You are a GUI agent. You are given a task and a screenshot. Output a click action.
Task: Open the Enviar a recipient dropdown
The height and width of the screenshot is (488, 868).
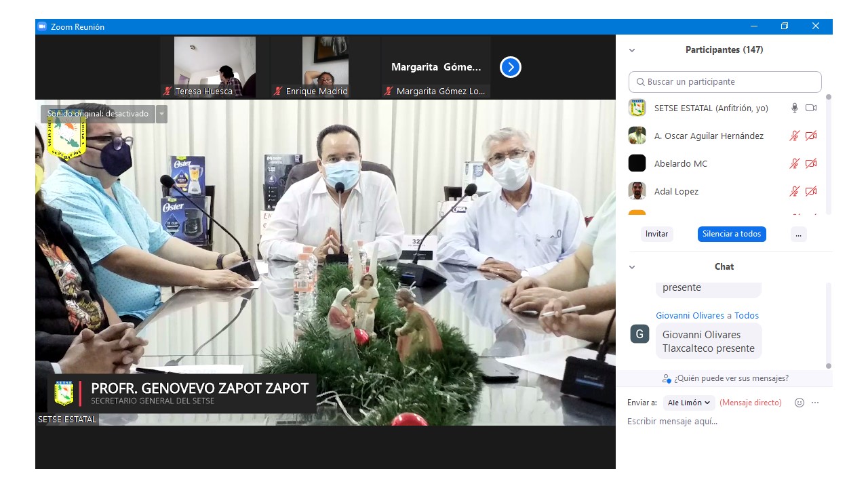(x=689, y=403)
